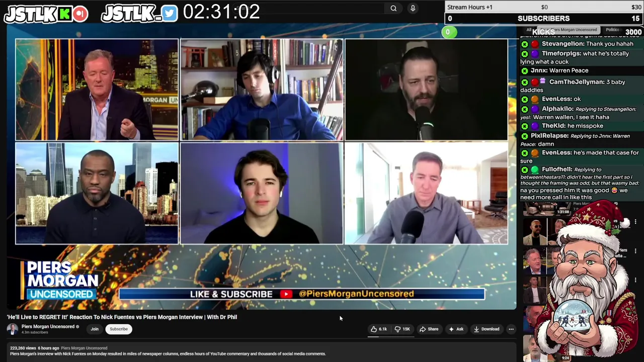Click the blue Twitter bird icon
Screen dimensions: 644x362
170,14
